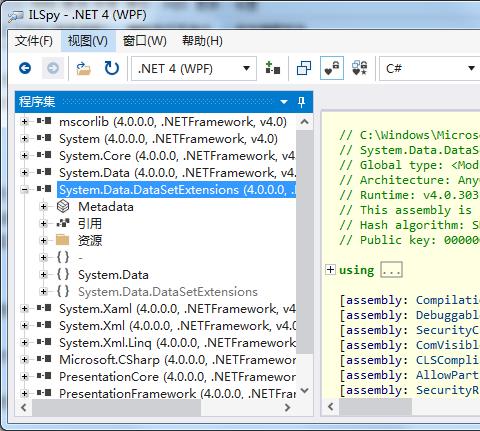The width and height of the screenshot is (480, 431).
Task: Select the '-' namespace item
Action: click(80, 258)
